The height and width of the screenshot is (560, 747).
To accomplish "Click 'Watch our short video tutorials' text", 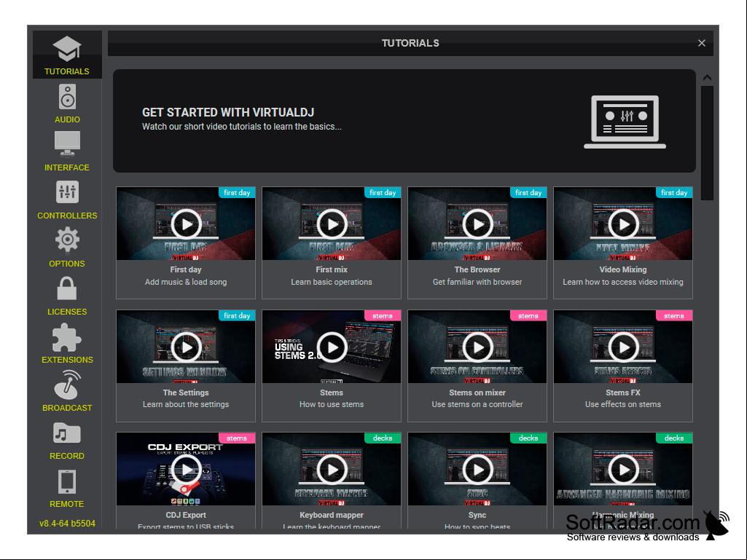I will point(241,127).
